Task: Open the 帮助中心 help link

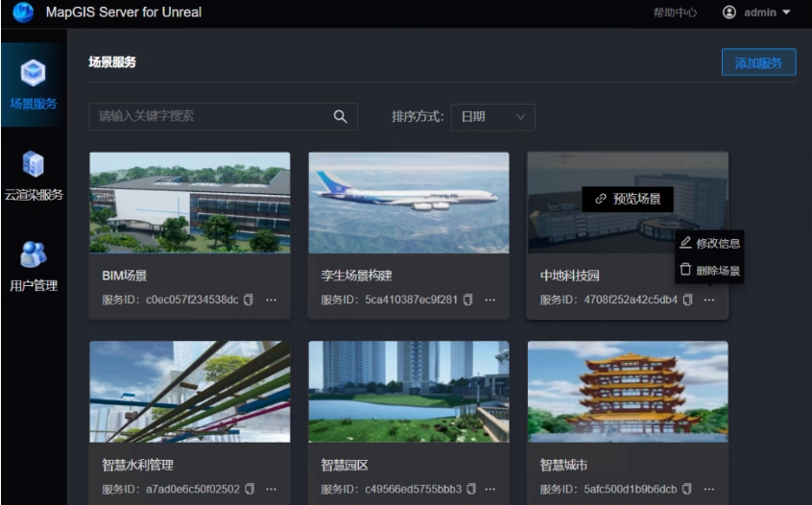Action: pyautogui.click(x=675, y=12)
